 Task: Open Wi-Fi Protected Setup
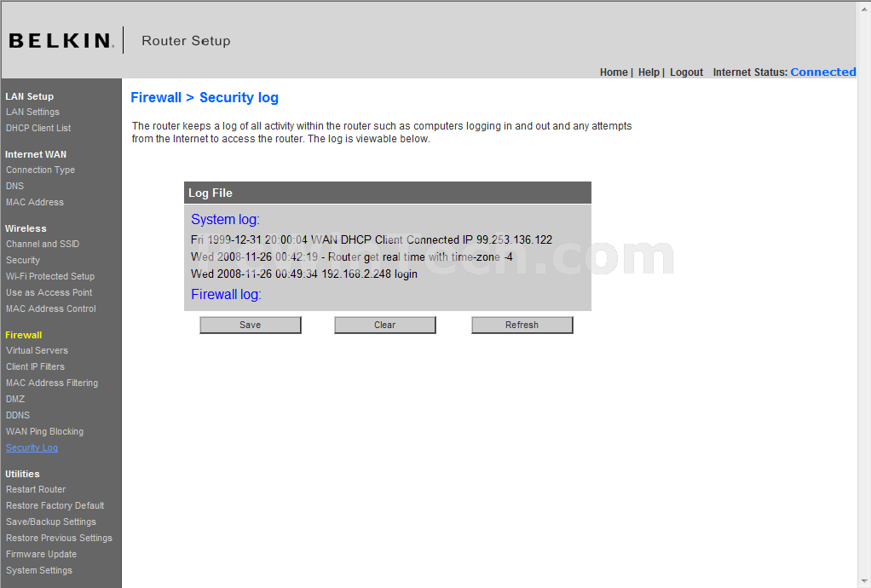pyautogui.click(x=50, y=276)
